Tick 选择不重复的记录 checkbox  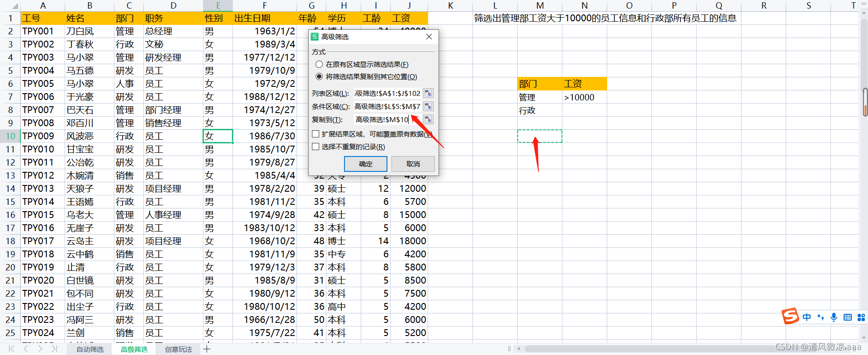tap(316, 147)
